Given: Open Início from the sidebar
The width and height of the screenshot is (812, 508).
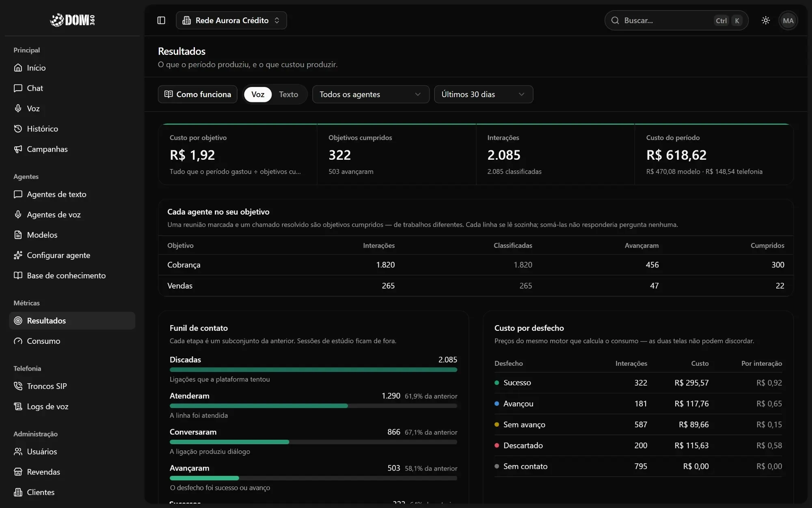Looking at the screenshot, I should point(72,68).
